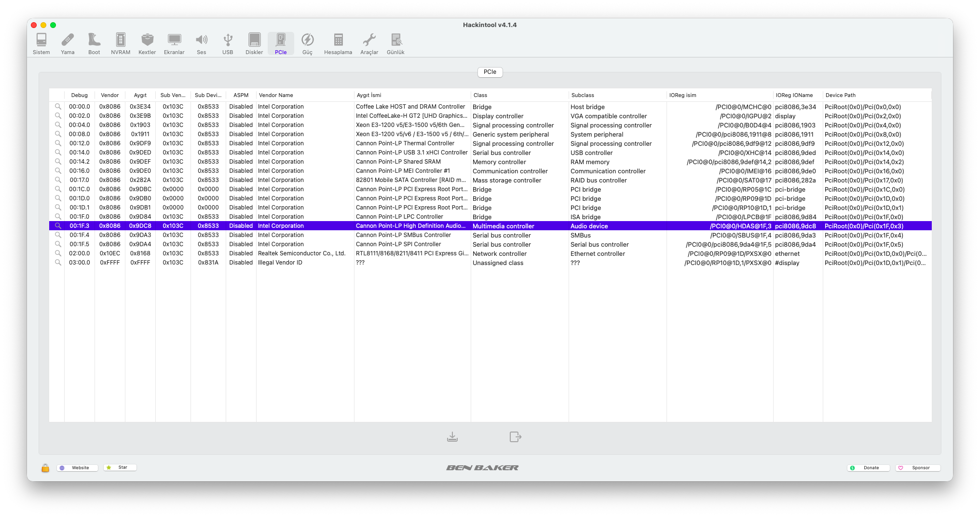Switch to the NVRAM section
The image size is (980, 517).
[x=121, y=43]
